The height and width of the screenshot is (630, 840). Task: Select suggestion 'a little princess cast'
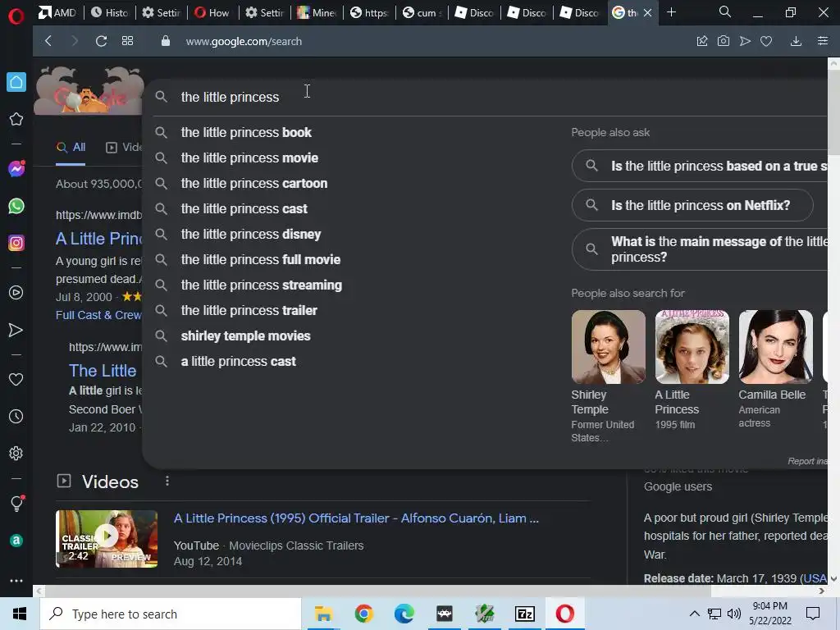pos(239,362)
